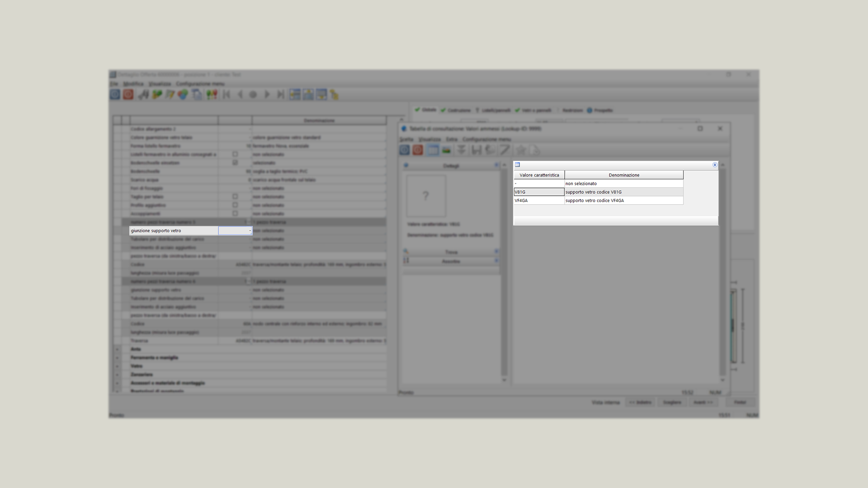This screenshot has height=488, width=868.
Task: Open Configurazione menu in lookup window
Action: pyautogui.click(x=486, y=139)
